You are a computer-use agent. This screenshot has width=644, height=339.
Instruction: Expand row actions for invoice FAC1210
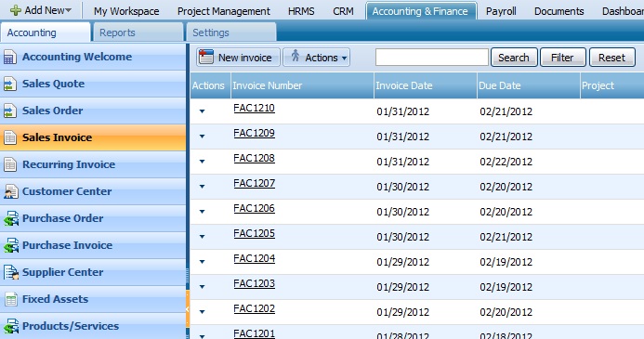202,111
